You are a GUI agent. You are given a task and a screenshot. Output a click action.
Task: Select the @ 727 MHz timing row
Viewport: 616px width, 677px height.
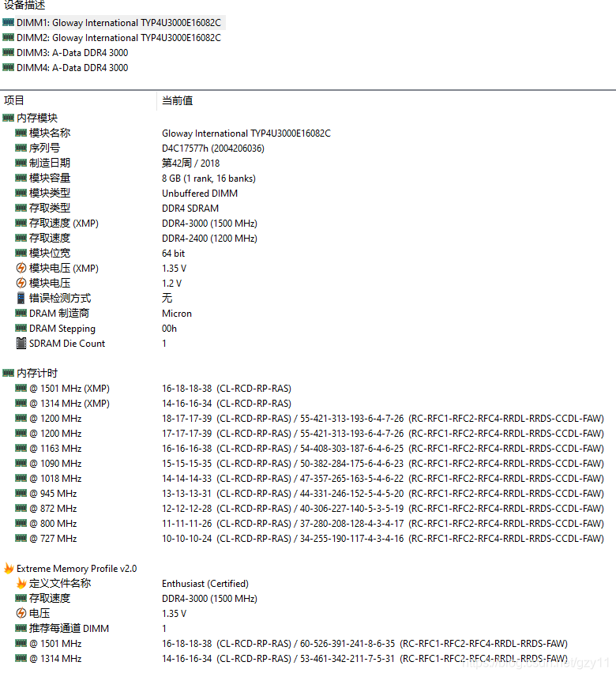click(x=53, y=539)
